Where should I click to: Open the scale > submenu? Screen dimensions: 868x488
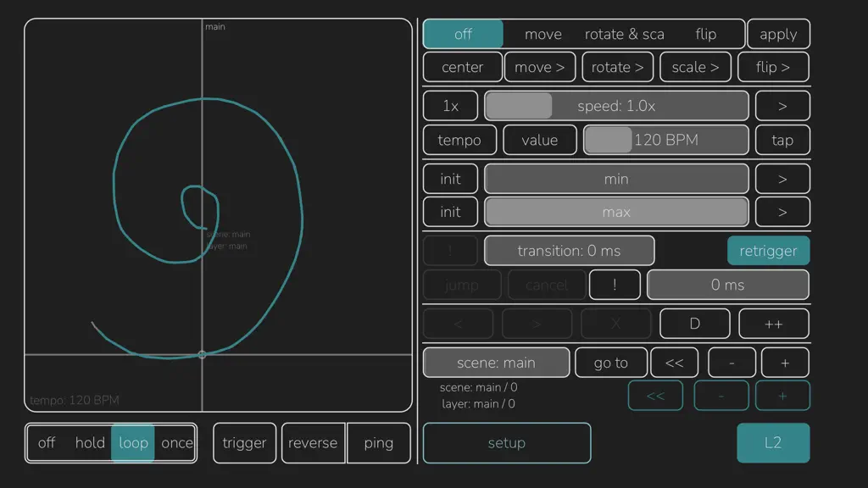click(695, 67)
